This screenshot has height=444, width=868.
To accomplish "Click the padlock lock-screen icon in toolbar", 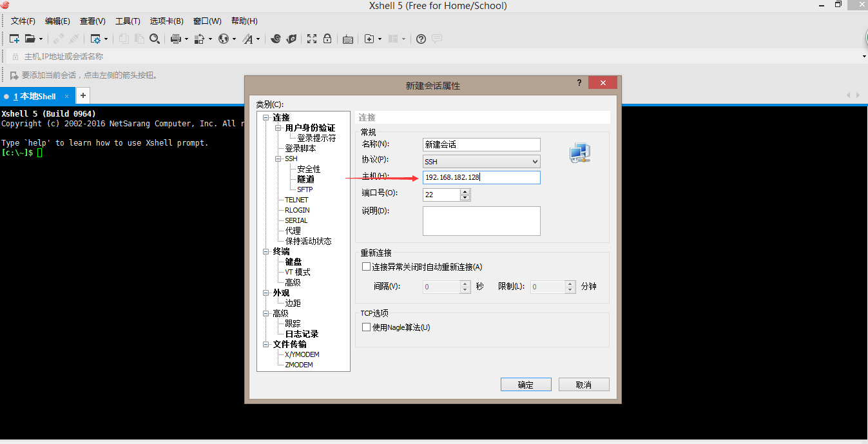I will tap(327, 39).
